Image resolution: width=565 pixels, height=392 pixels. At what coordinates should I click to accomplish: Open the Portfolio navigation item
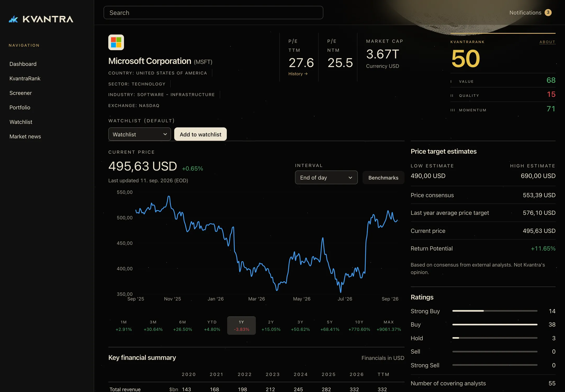20,107
